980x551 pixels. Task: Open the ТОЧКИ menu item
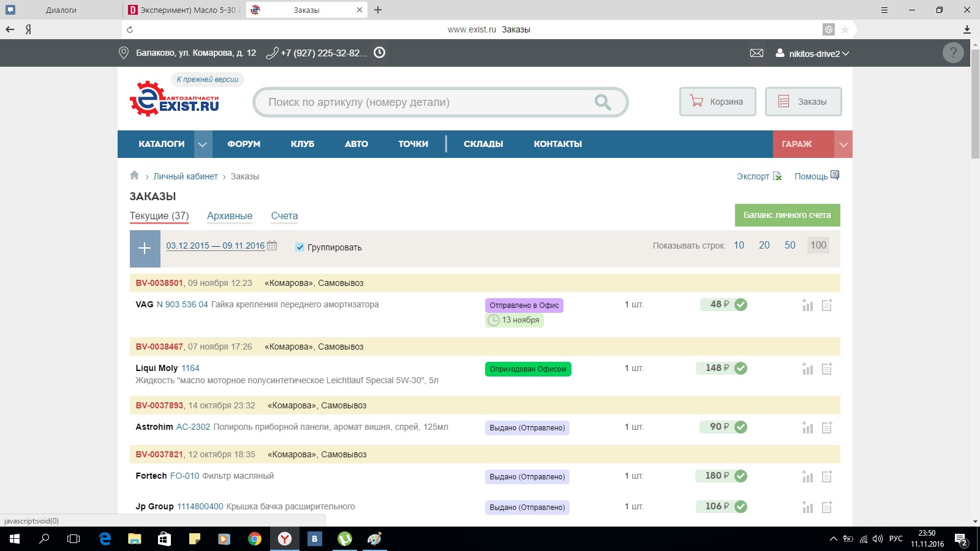pos(413,144)
